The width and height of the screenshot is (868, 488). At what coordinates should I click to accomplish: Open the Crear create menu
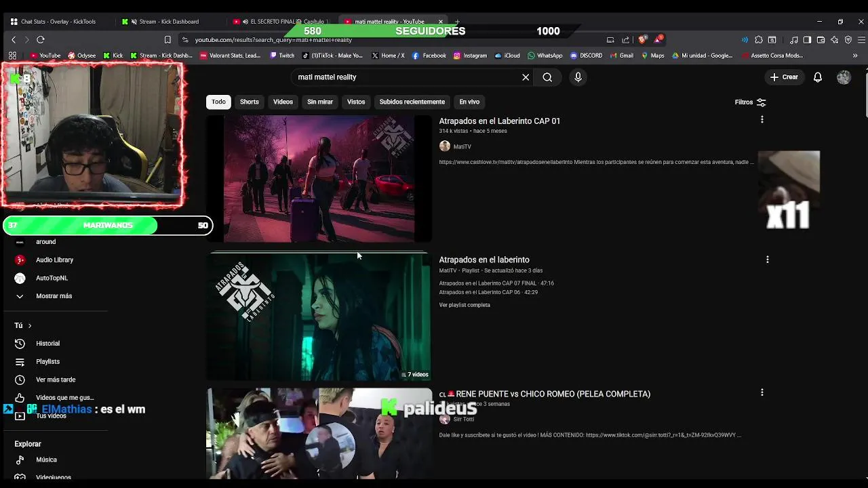point(784,77)
